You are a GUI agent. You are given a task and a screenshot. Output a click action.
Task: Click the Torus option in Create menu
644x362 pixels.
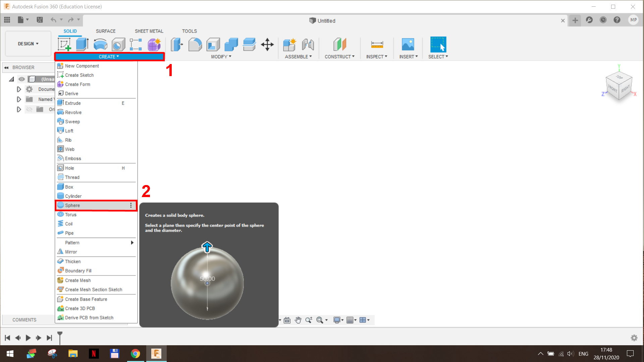pos(70,215)
